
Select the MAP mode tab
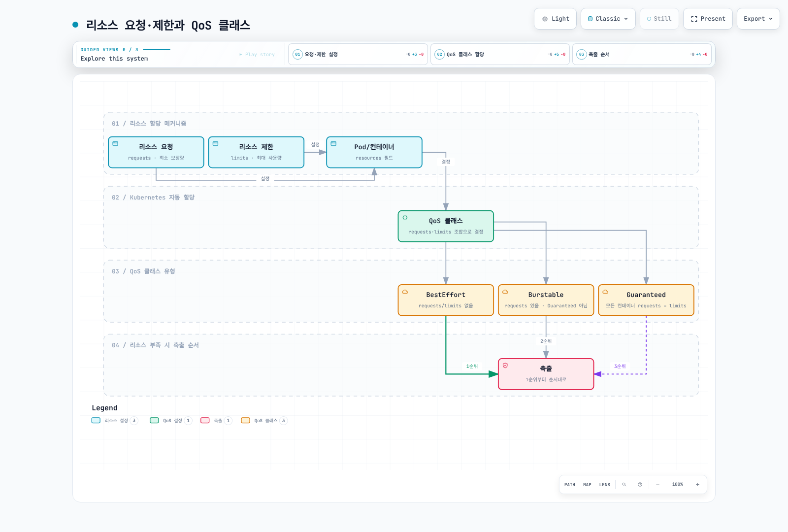pyautogui.click(x=587, y=485)
